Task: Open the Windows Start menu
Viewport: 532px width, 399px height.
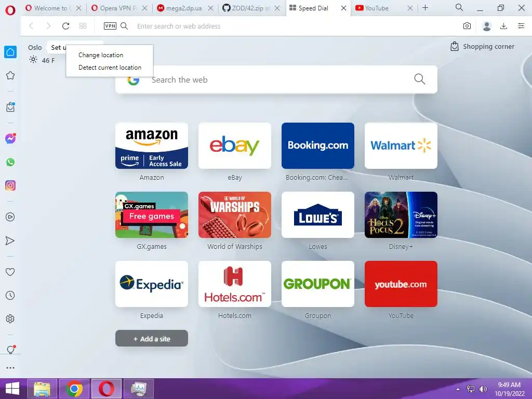Action: tap(12, 389)
